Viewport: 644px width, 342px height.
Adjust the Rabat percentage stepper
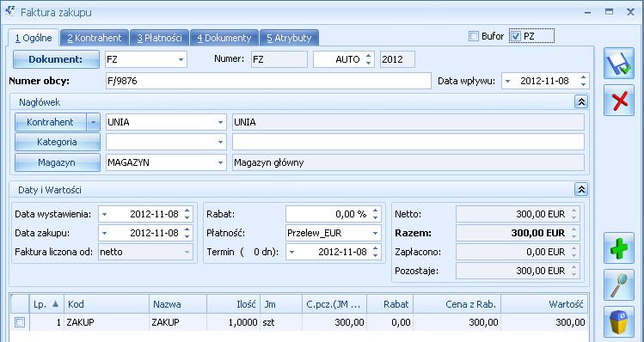pos(376,214)
